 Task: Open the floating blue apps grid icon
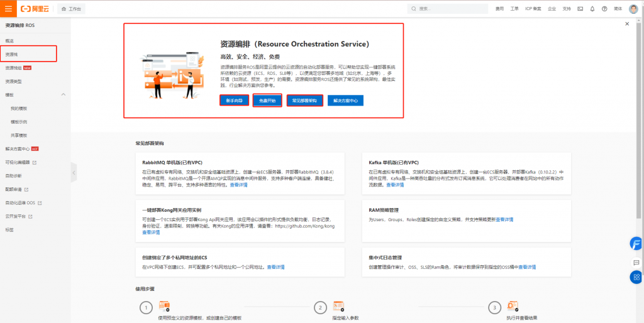[636, 277]
